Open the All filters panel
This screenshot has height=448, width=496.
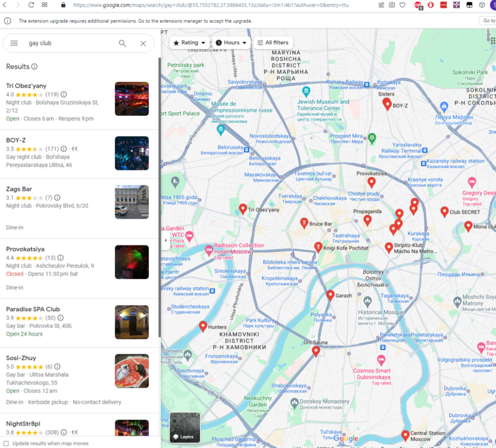click(273, 42)
